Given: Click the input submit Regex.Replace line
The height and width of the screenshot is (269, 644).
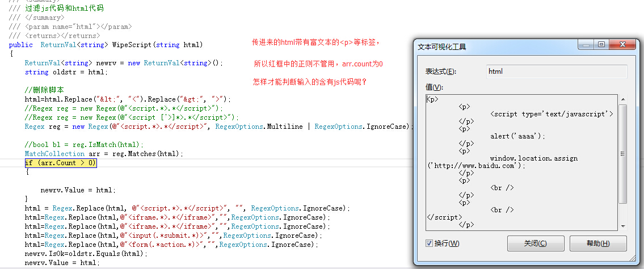Looking at the screenshot, I should tap(173, 236).
